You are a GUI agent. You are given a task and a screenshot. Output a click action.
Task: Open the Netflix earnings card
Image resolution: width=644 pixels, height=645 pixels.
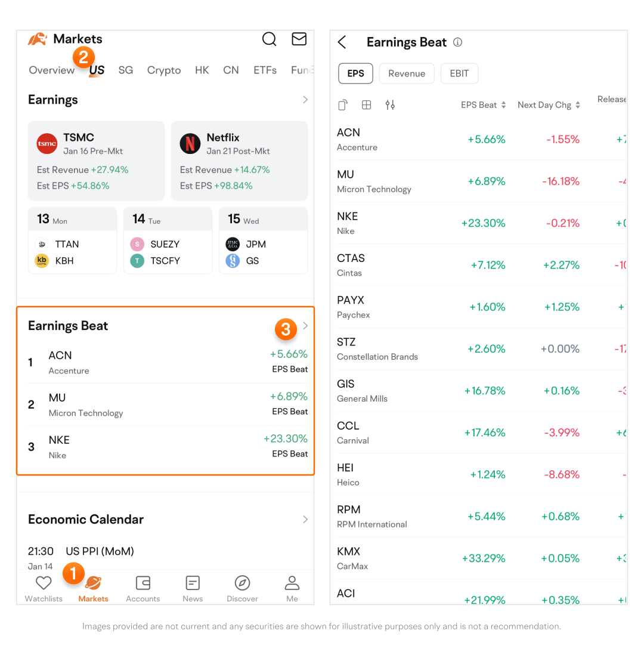tap(239, 161)
